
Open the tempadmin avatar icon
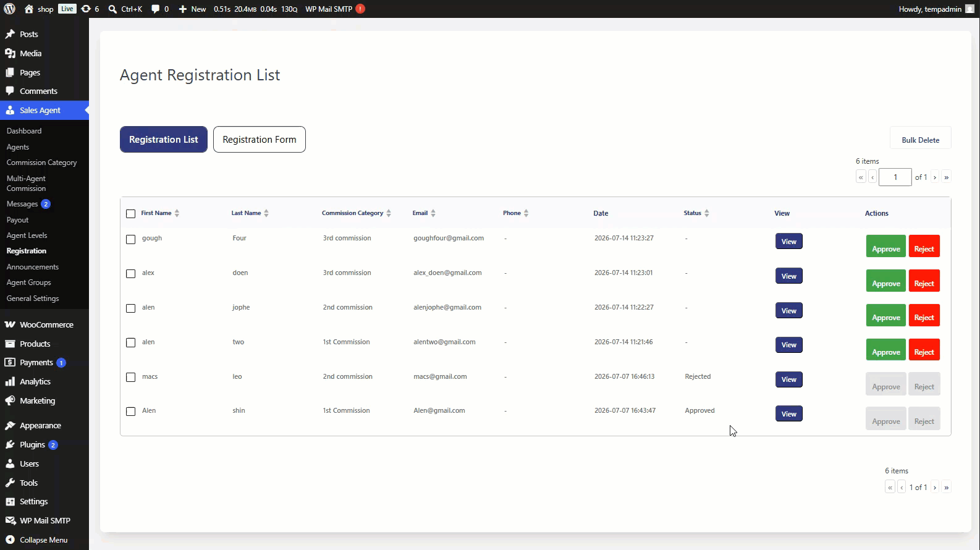(x=969, y=9)
